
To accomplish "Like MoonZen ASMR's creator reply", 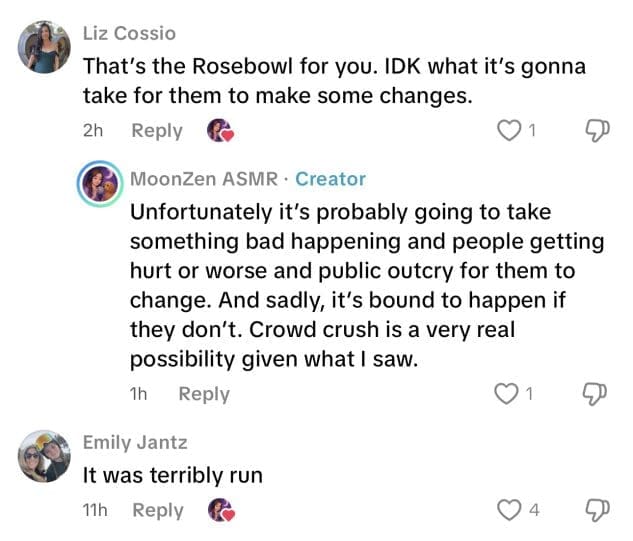I will [x=510, y=394].
